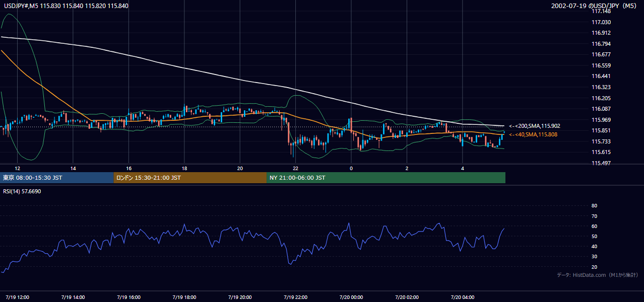The image size is (644, 302).
Task: Click the HistData.com data source credit
Action: click(597, 275)
